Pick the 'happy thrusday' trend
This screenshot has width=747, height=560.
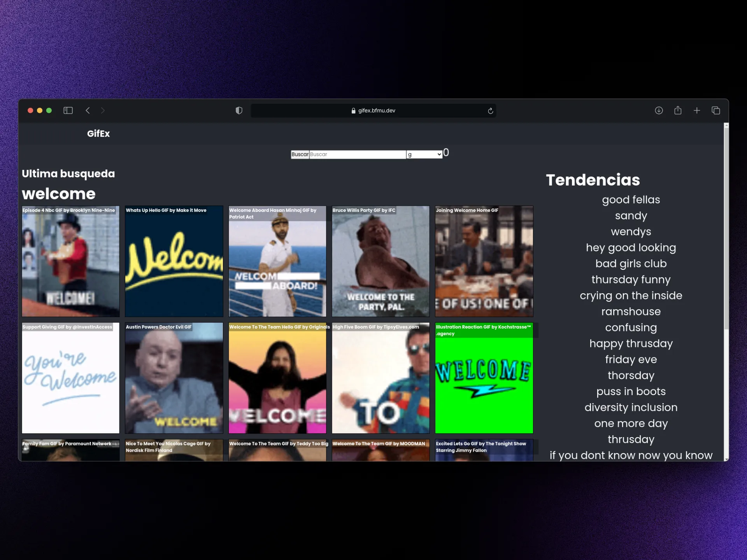coord(631,343)
